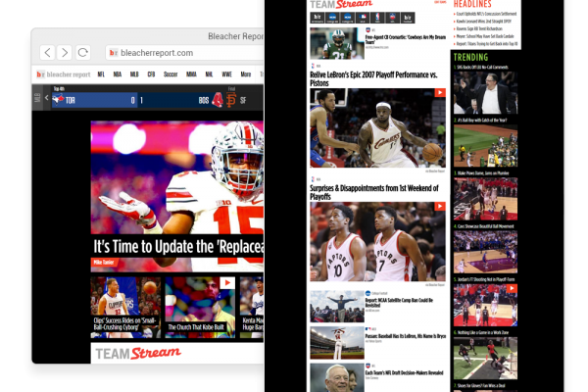The width and height of the screenshot is (588, 392).
Task: Click the San Francisco Giants logo
Action: [231, 100]
